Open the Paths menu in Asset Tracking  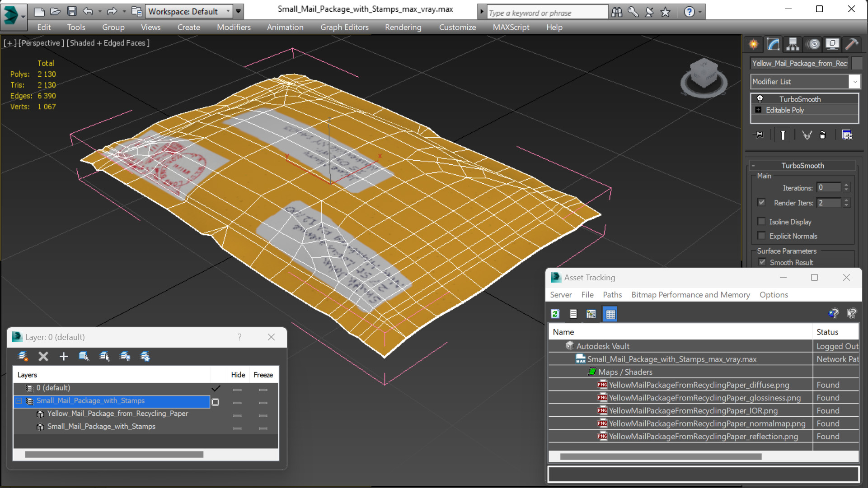(612, 295)
